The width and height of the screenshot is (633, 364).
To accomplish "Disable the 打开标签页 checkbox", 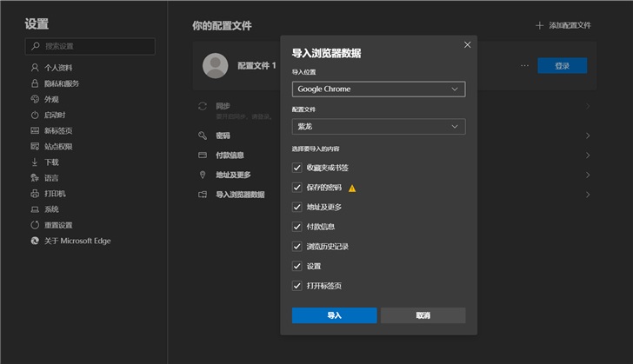I will pos(297,286).
